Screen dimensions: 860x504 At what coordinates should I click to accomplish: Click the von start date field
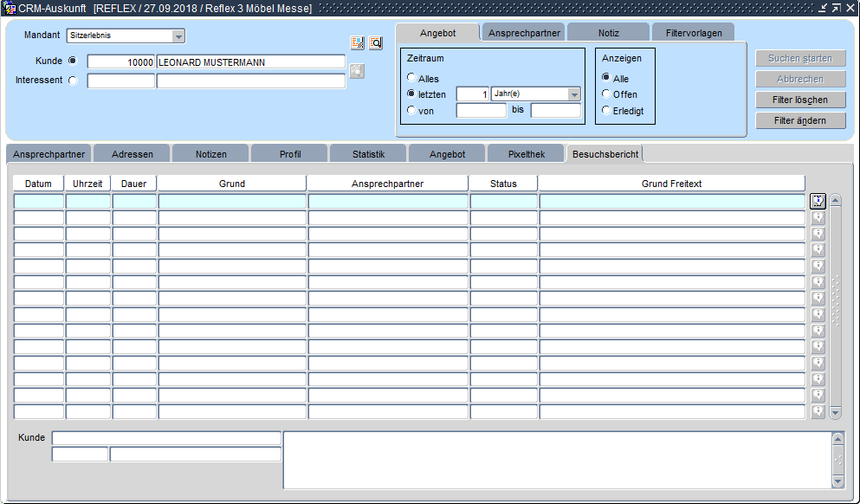pos(481,111)
